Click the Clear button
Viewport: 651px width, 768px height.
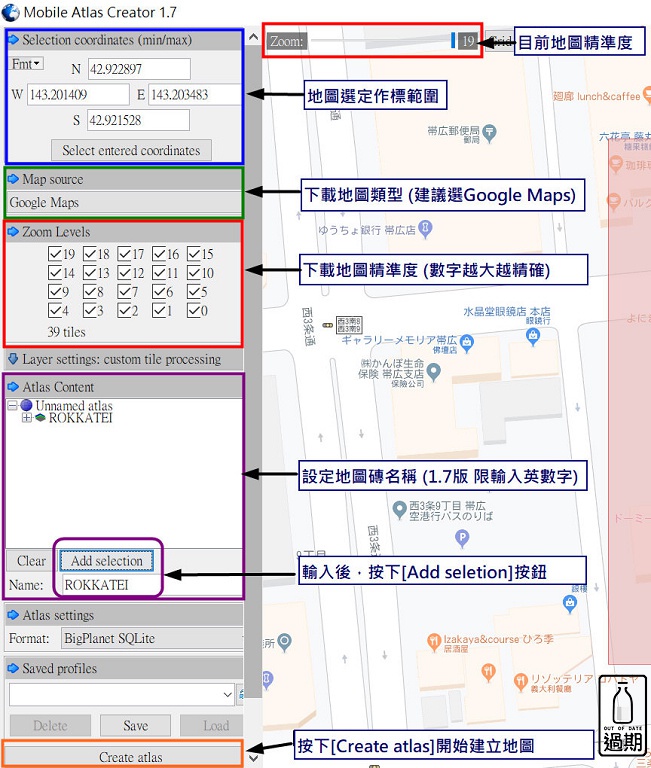pos(30,561)
